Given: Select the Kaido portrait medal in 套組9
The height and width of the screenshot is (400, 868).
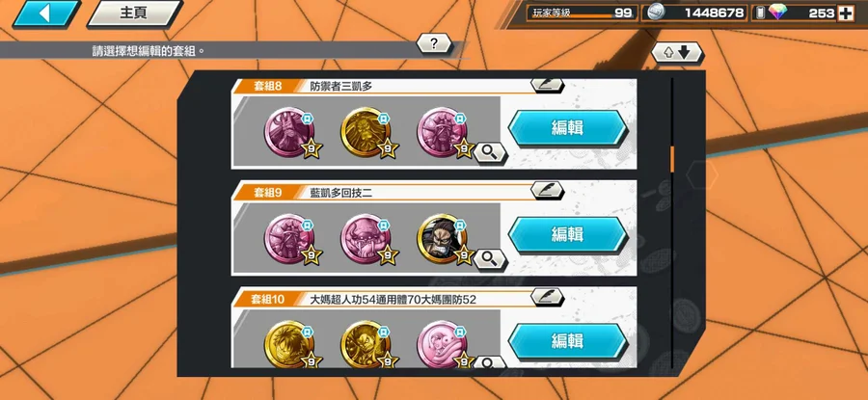Looking at the screenshot, I should point(443,239).
